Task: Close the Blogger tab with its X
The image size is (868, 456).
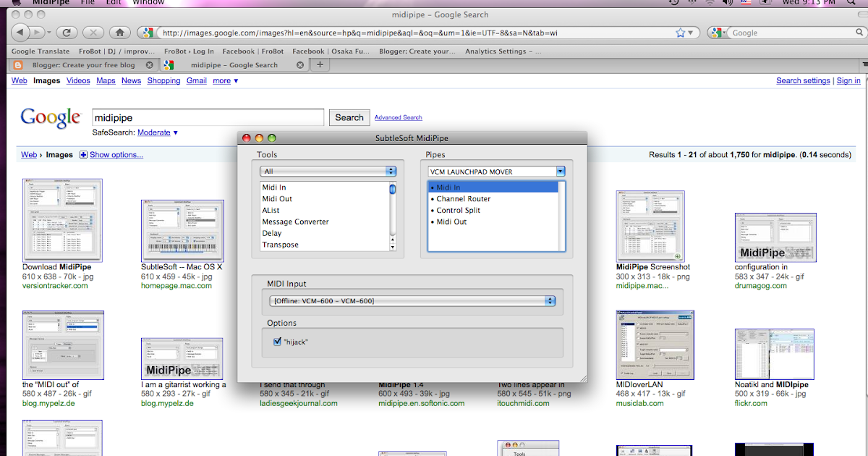Action: click(x=150, y=65)
